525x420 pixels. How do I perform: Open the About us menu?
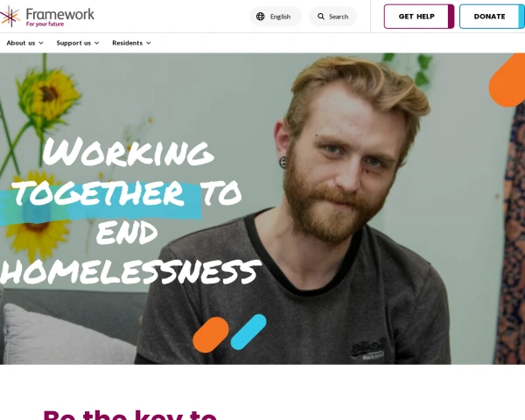(x=24, y=43)
